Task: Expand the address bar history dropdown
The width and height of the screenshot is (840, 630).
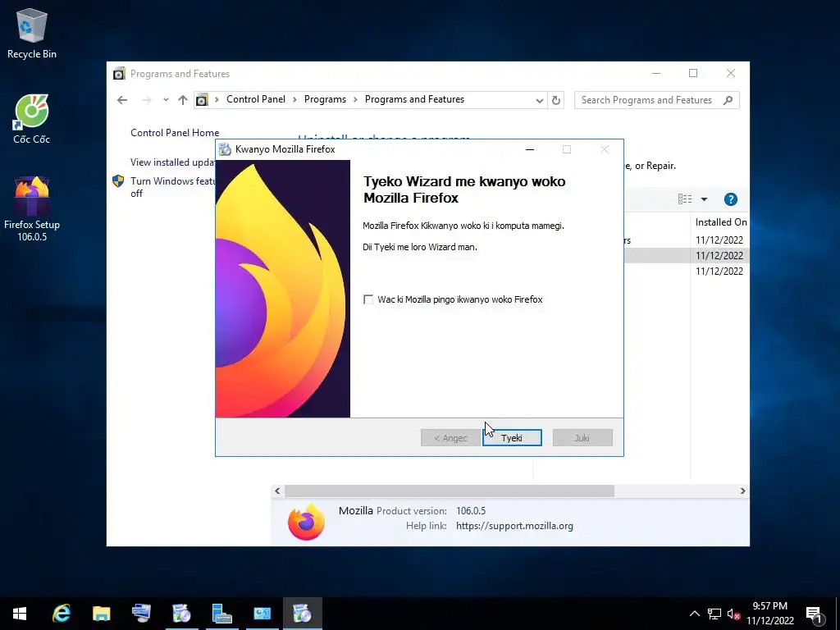Action: [x=540, y=100]
